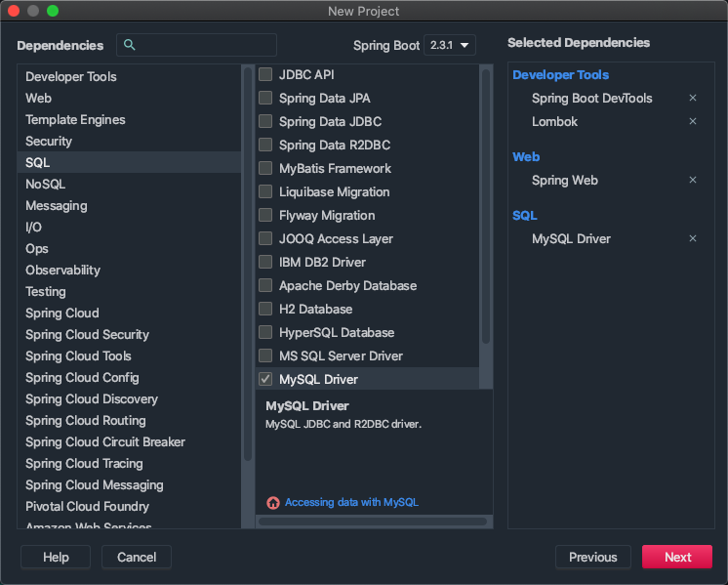
Task: Open the Messaging category
Action: coord(129,205)
